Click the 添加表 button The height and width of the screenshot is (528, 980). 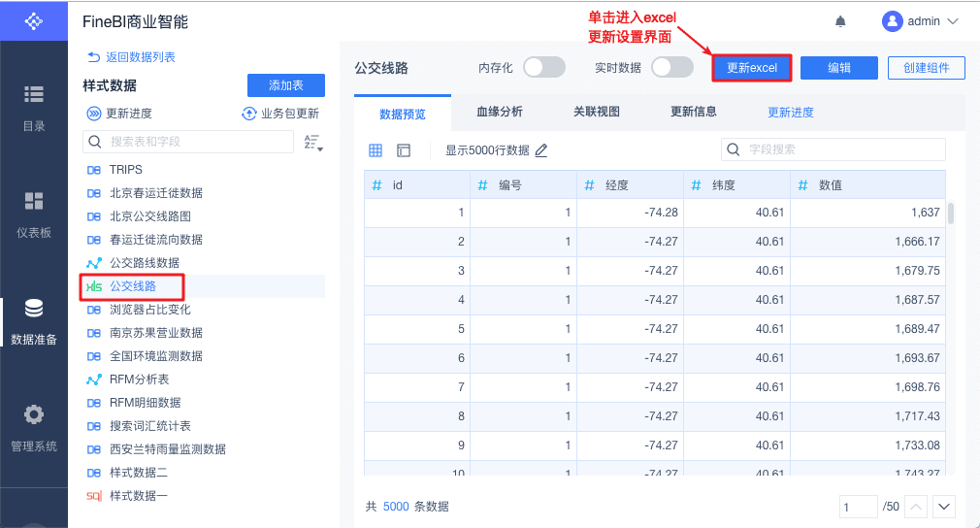(286, 85)
